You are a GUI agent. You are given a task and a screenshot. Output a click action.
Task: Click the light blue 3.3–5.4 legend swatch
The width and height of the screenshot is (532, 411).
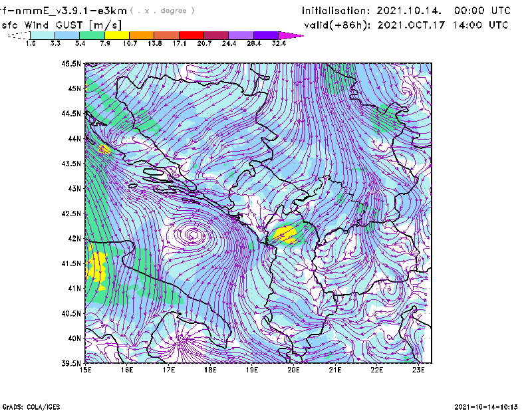click(x=67, y=35)
